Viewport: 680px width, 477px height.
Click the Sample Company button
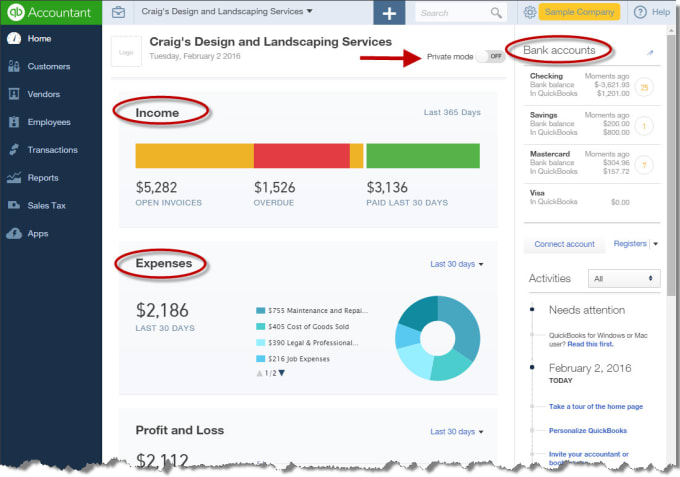pyautogui.click(x=579, y=12)
